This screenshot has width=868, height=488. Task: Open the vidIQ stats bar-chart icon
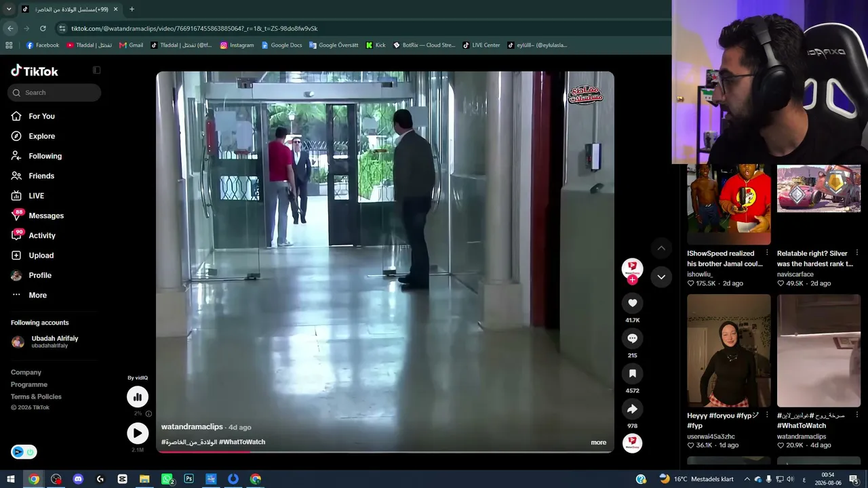(138, 397)
